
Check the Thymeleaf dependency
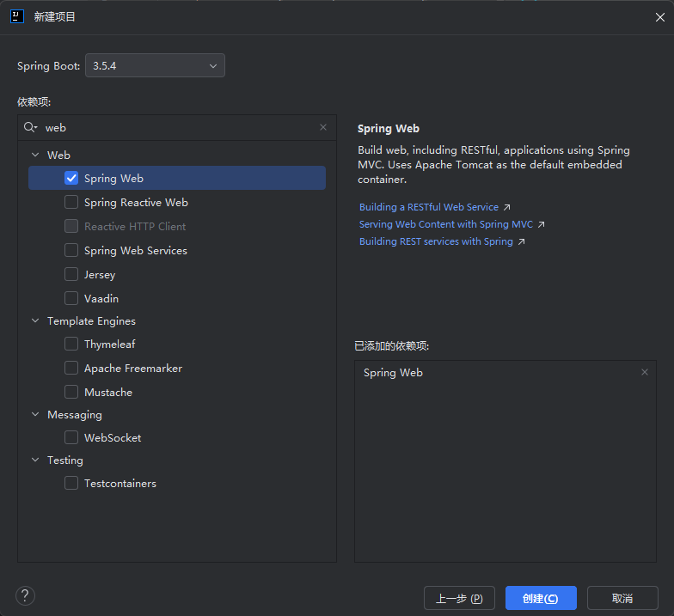pyautogui.click(x=71, y=344)
